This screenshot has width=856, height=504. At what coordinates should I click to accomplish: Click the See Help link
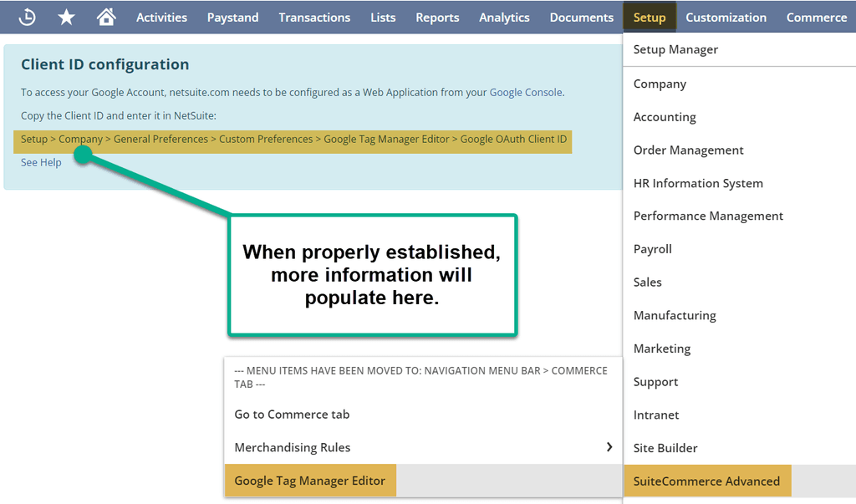tap(41, 162)
